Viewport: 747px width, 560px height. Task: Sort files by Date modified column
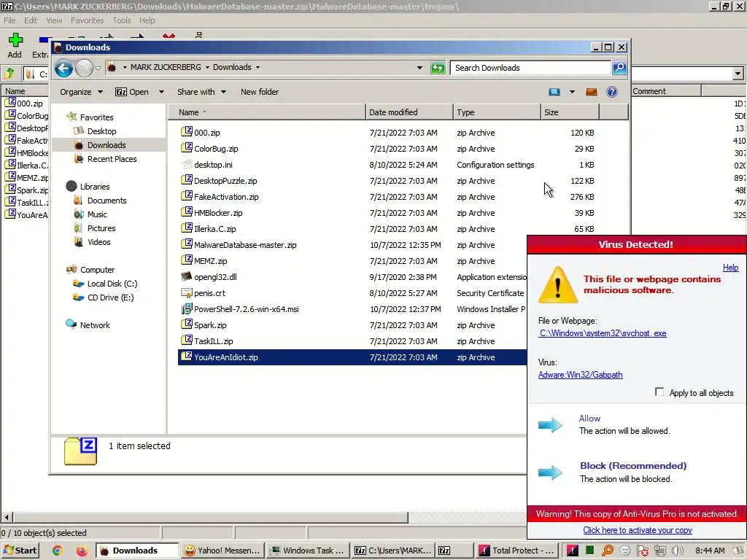pyautogui.click(x=410, y=112)
